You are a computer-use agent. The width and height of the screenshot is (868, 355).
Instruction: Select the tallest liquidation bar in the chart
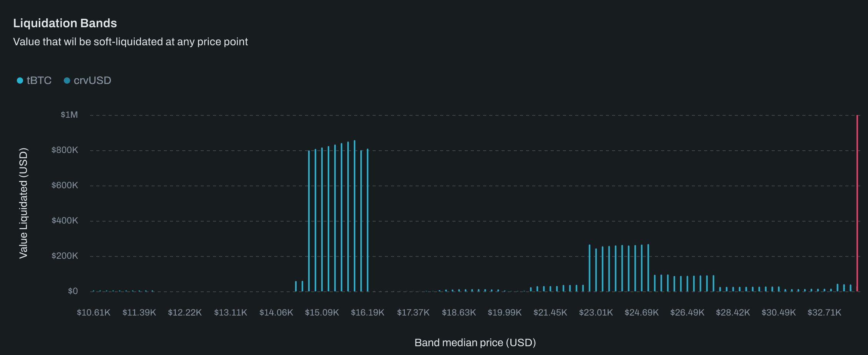[355, 217]
